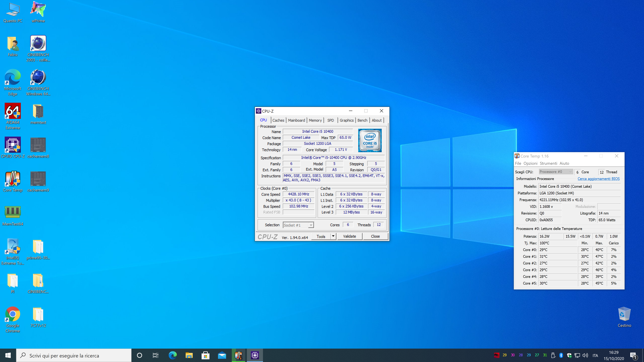Open the File menu in Core Temp
The image size is (644, 362).
click(x=518, y=163)
